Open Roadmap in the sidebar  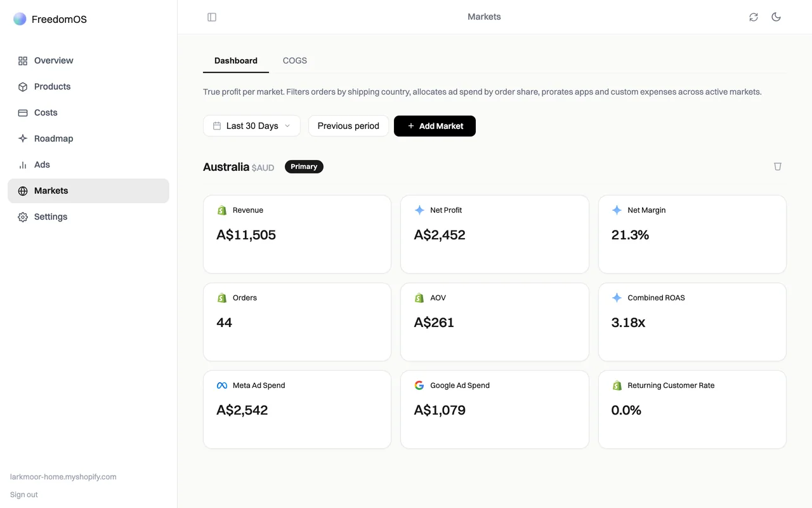point(88,139)
